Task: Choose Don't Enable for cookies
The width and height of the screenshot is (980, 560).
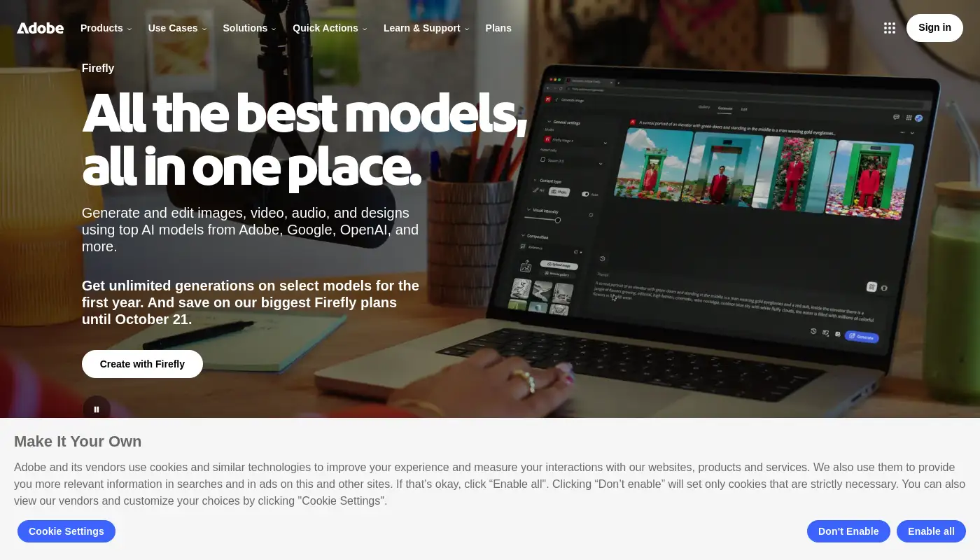Action: point(848,531)
